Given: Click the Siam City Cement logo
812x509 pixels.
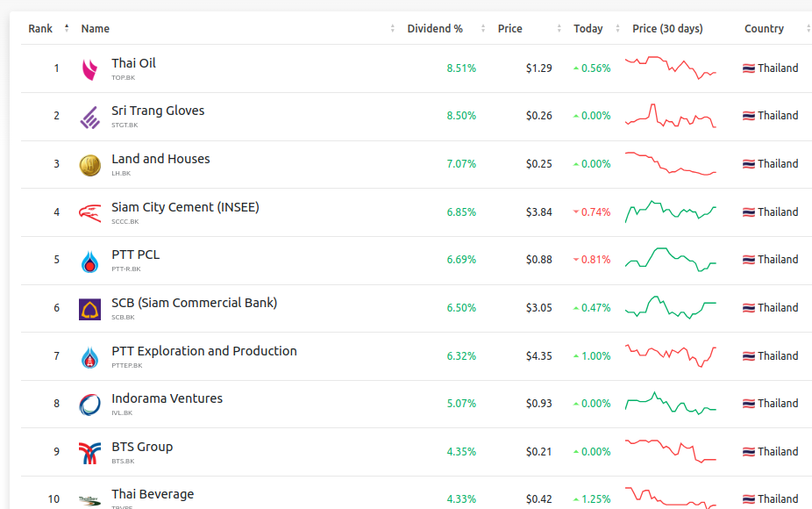Looking at the screenshot, I should pyautogui.click(x=89, y=213).
